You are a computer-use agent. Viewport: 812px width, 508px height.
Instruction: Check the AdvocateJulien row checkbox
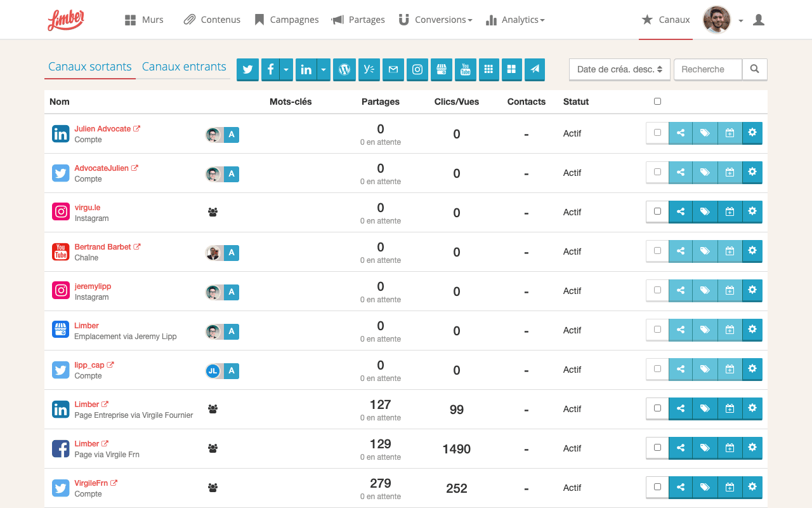657,172
